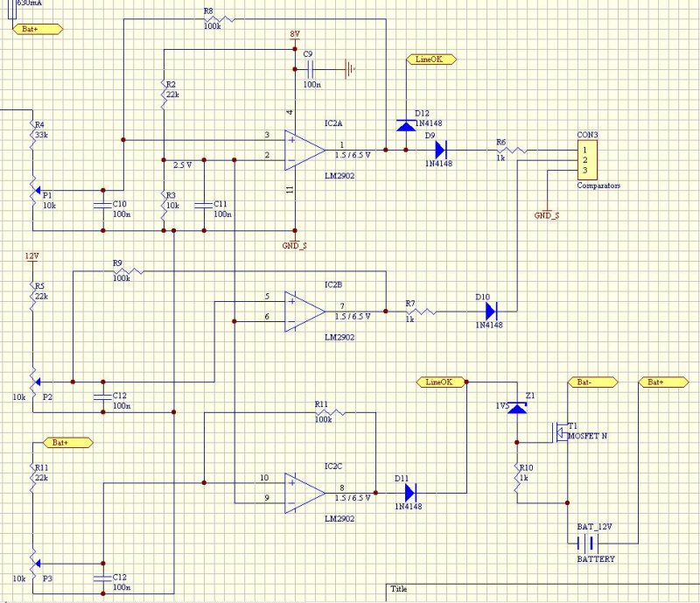Select the GND_S label below CON3
The height and width of the screenshot is (603, 700).
pyautogui.click(x=547, y=215)
